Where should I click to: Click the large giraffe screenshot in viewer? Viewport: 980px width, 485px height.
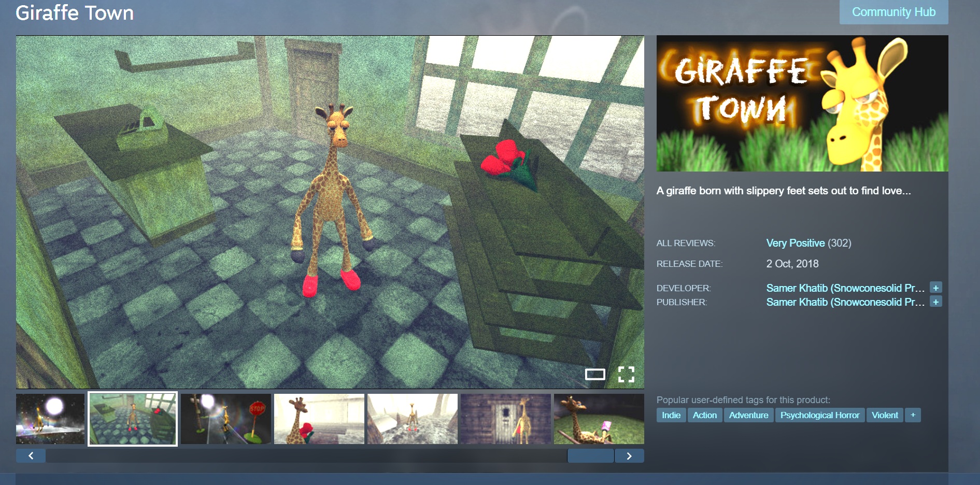[x=330, y=212]
